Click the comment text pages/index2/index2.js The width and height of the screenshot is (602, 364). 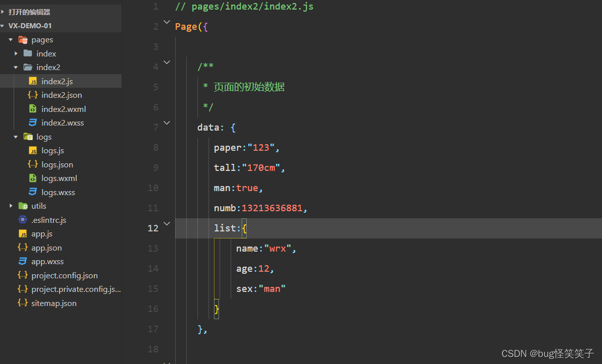coord(253,7)
